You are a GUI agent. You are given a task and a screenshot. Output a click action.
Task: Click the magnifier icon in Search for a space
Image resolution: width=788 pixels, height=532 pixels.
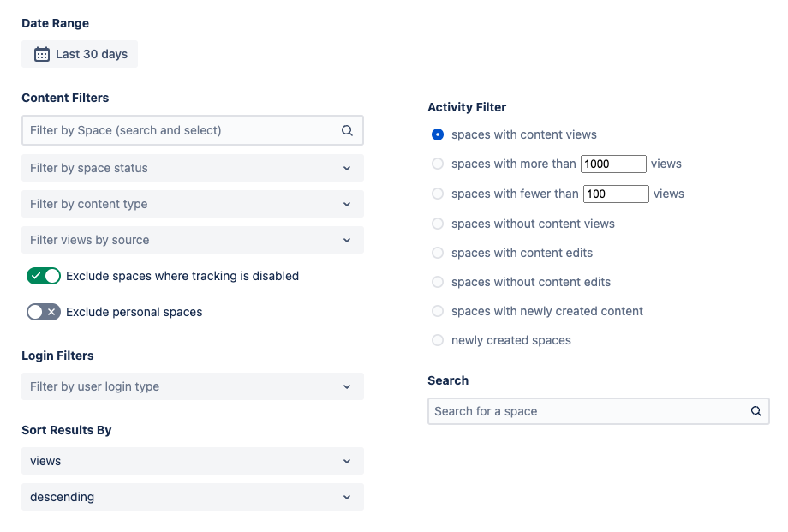tap(755, 411)
